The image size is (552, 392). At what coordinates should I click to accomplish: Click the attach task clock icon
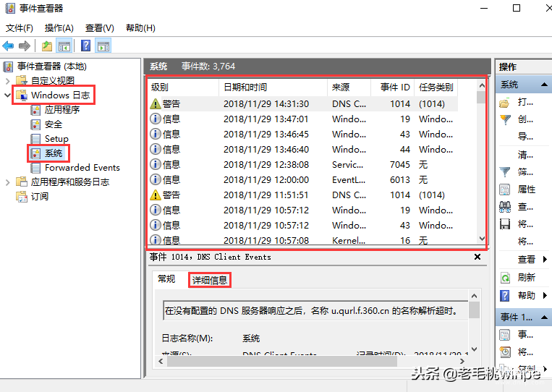(505, 352)
